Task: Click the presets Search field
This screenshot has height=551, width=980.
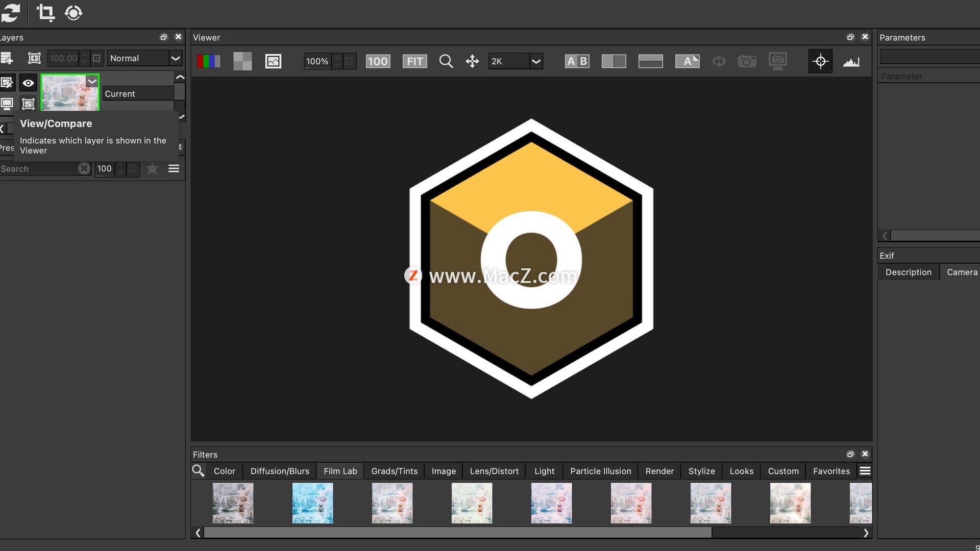Action: click(x=39, y=169)
